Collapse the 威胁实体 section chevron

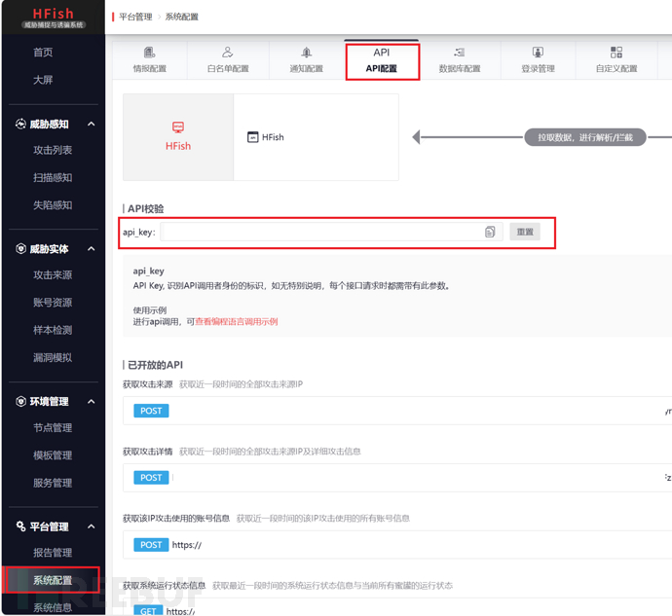tap(92, 248)
